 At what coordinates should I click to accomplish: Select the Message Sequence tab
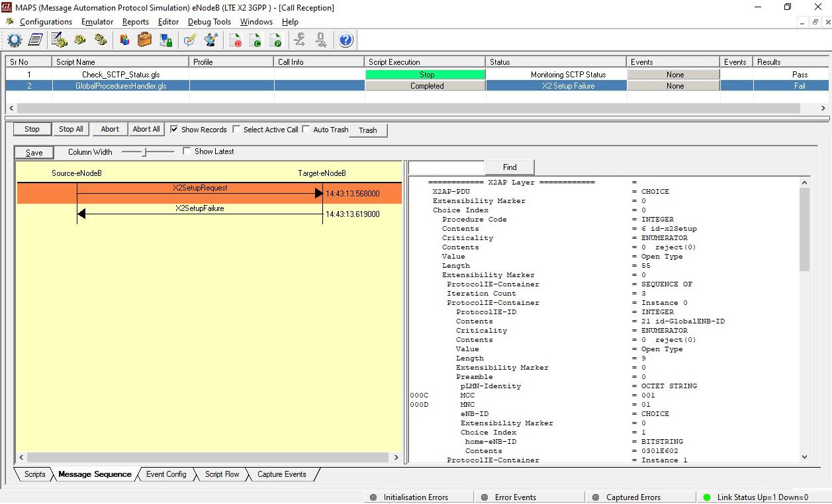(x=95, y=474)
